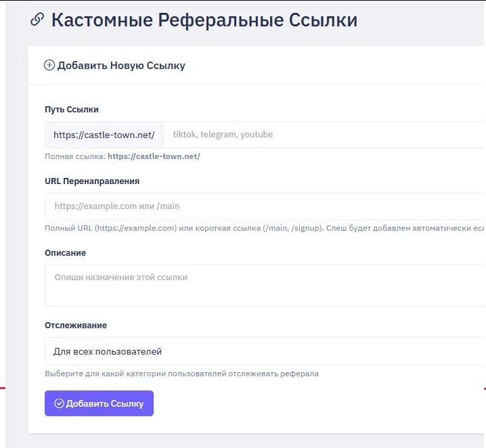Click the plus circle icon in the card header
486x448 pixels.
49,66
